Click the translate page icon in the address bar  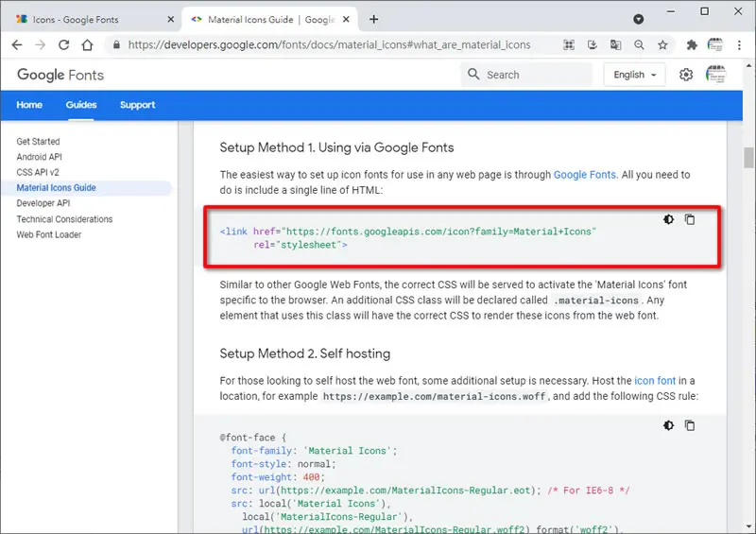point(616,44)
